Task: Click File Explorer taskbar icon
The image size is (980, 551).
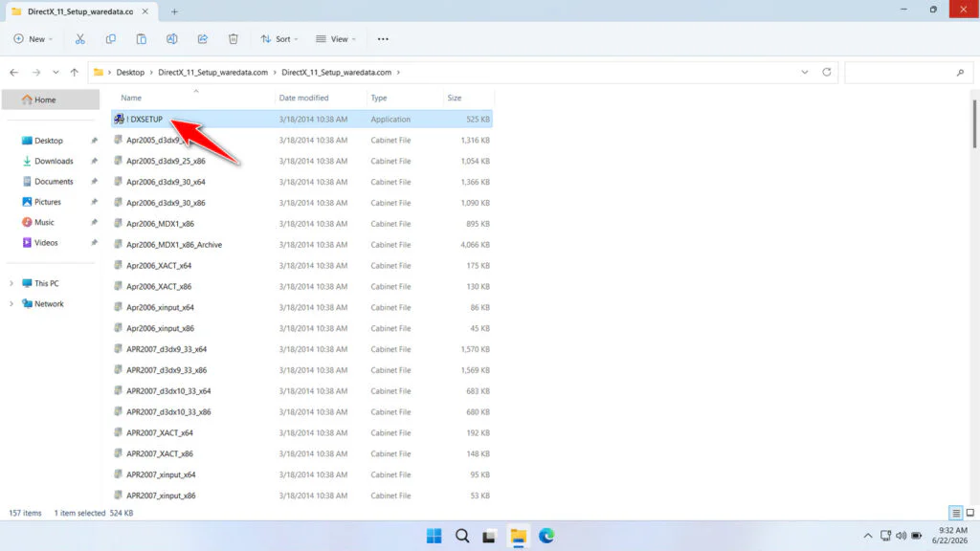Action: 518,536
